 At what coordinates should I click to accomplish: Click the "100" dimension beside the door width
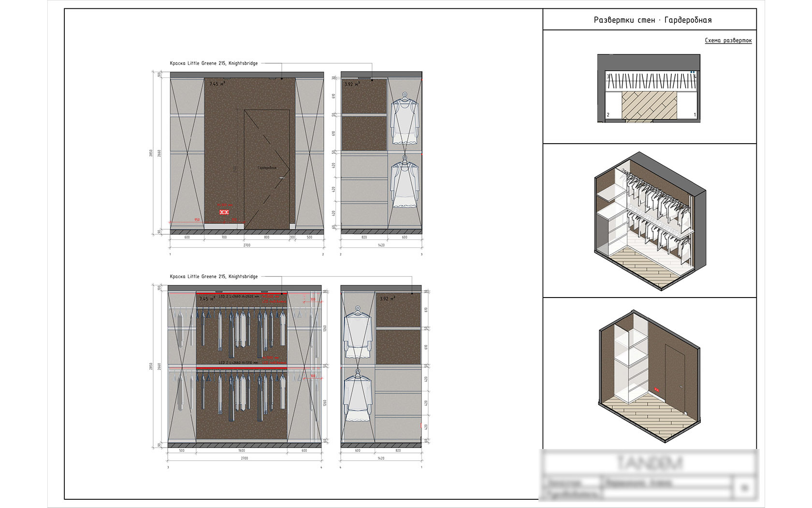pyautogui.click(x=292, y=238)
